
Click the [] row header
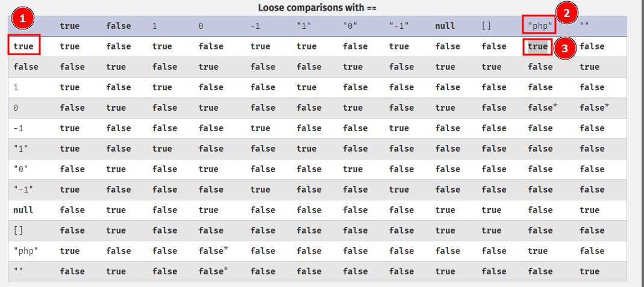click(x=19, y=230)
